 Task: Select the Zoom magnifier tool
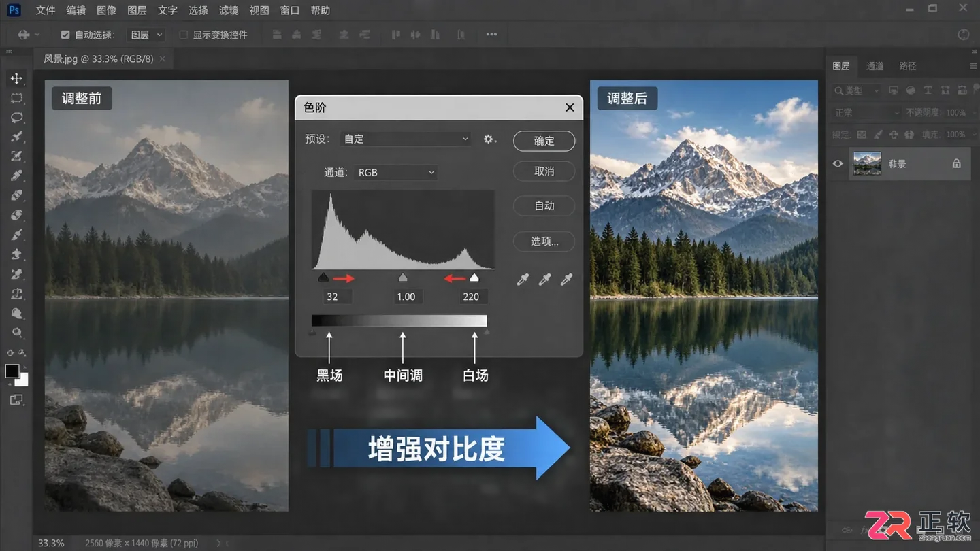pyautogui.click(x=17, y=333)
